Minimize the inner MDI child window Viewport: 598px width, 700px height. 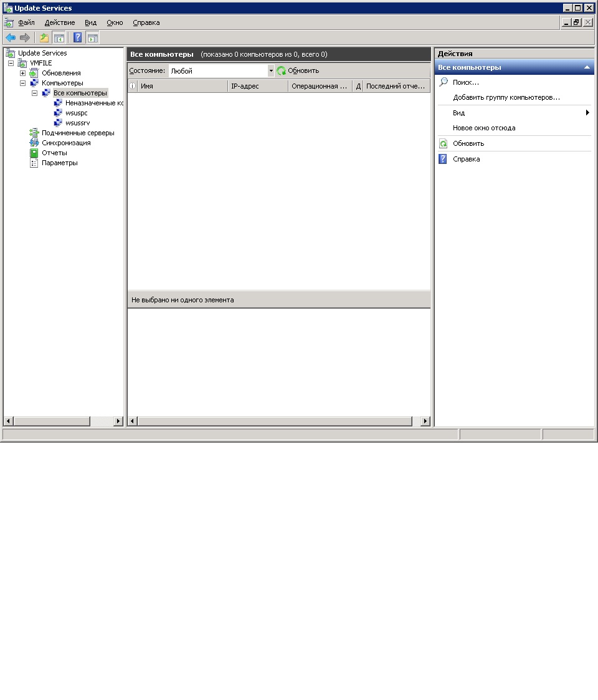click(566, 22)
